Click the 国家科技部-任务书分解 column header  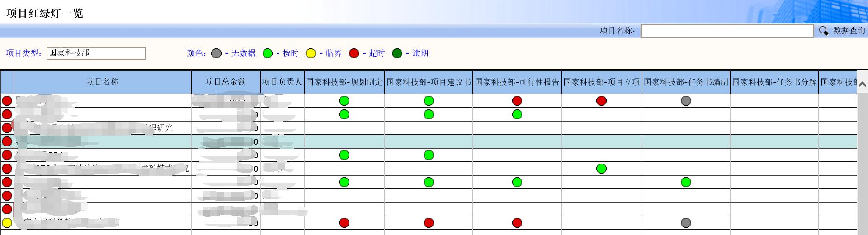click(774, 82)
